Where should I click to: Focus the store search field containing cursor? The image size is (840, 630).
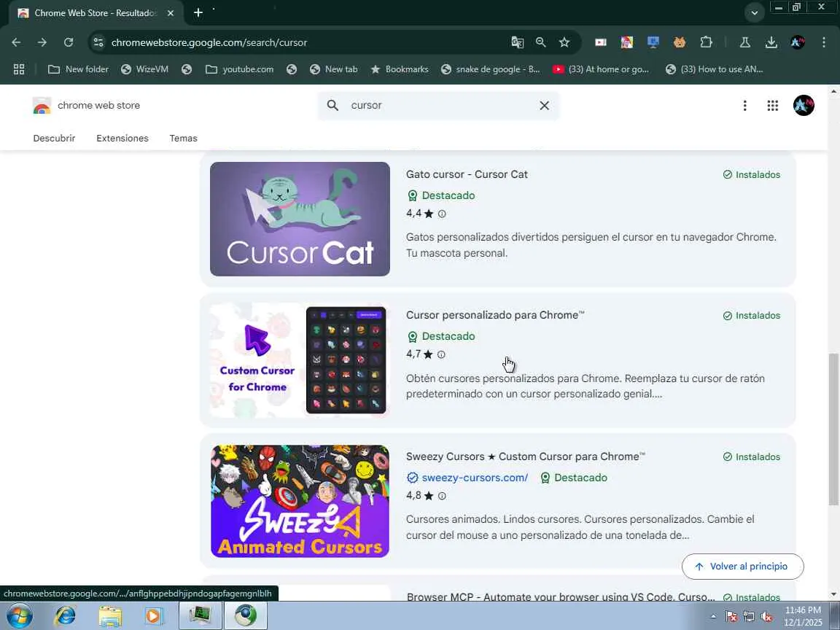click(x=439, y=106)
